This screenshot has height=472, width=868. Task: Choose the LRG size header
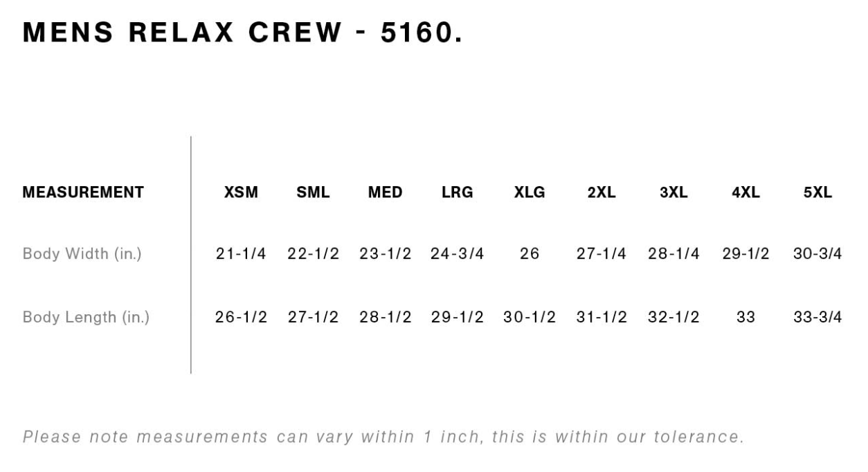458,193
